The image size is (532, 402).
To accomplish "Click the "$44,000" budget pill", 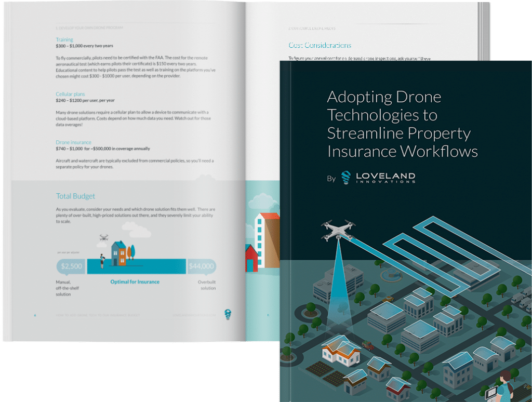I will pyautogui.click(x=202, y=266).
